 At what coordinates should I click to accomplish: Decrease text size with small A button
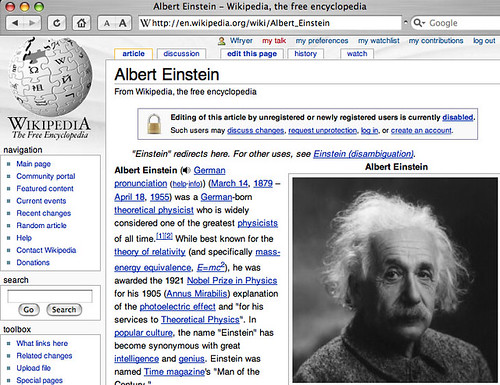coord(106,23)
